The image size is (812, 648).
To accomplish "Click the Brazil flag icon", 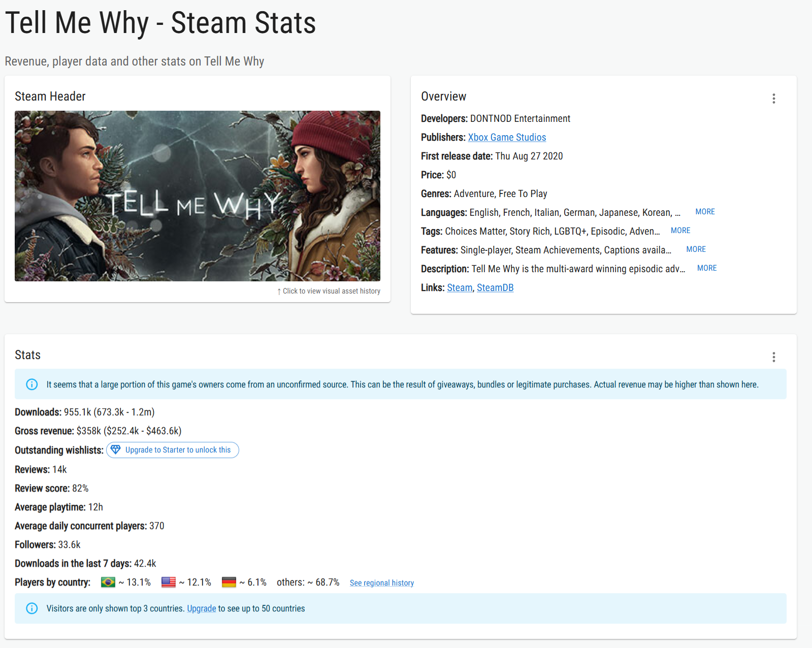I will pyautogui.click(x=108, y=582).
